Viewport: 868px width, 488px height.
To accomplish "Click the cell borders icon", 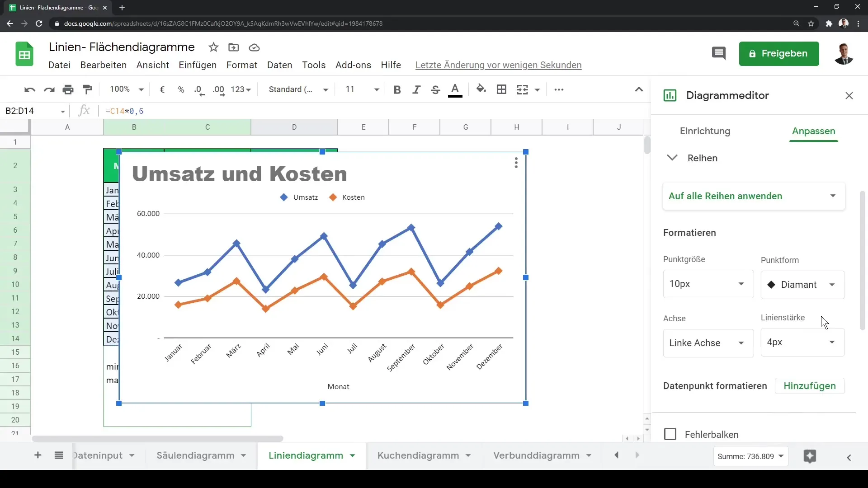I will pyautogui.click(x=501, y=89).
